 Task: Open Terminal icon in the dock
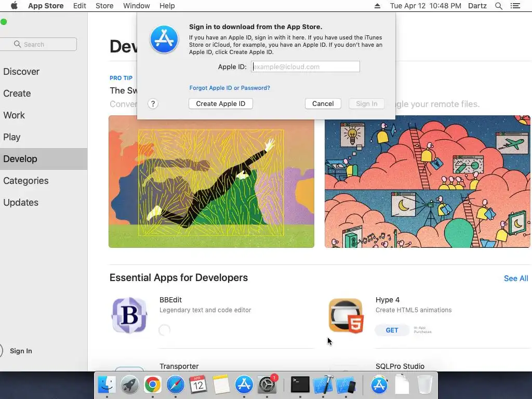[300, 385]
